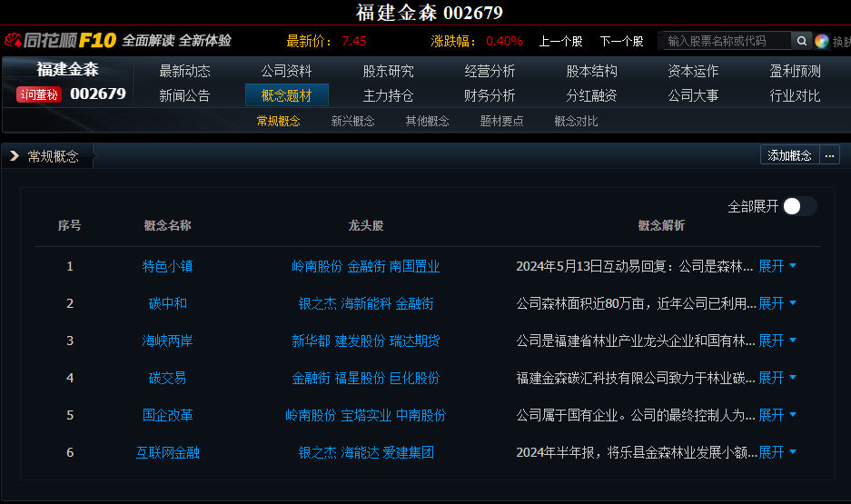This screenshot has width=851, height=504.
Task: Expand the 互联网金融 concept analysis
Action: 777,452
